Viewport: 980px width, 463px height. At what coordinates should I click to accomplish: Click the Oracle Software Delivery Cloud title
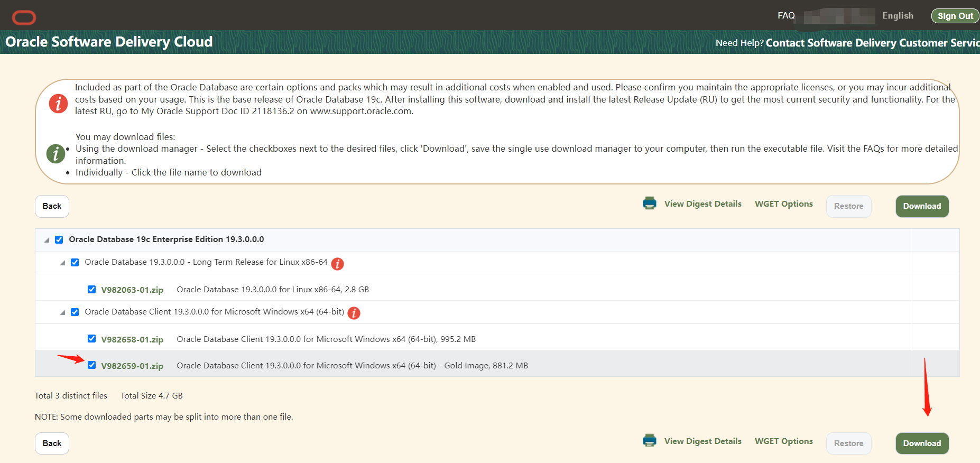coord(109,42)
